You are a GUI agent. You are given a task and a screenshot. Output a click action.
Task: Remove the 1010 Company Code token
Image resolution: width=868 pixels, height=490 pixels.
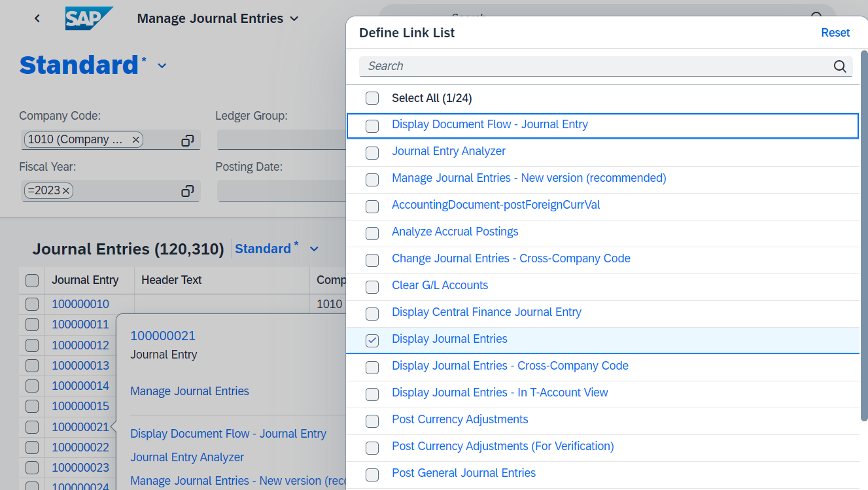135,139
